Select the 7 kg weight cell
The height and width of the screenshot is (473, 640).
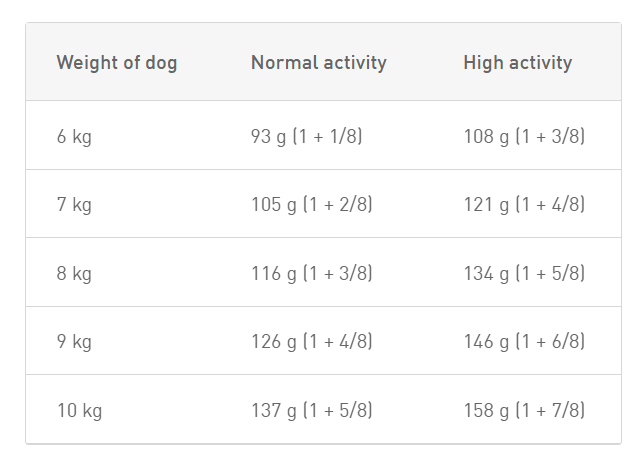pyautogui.click(x=74, y=204)
